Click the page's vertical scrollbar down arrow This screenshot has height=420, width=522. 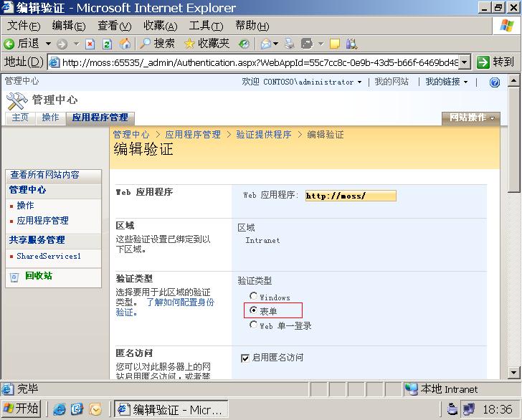(x=514, y=373)
